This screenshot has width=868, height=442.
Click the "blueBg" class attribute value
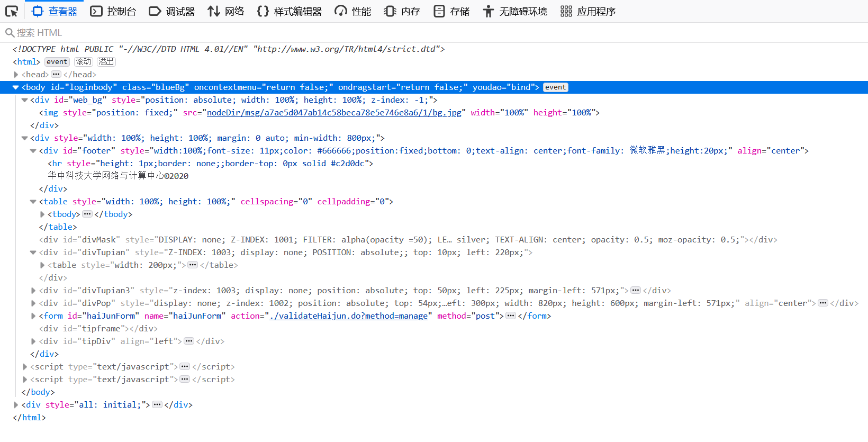coord(170,87)
